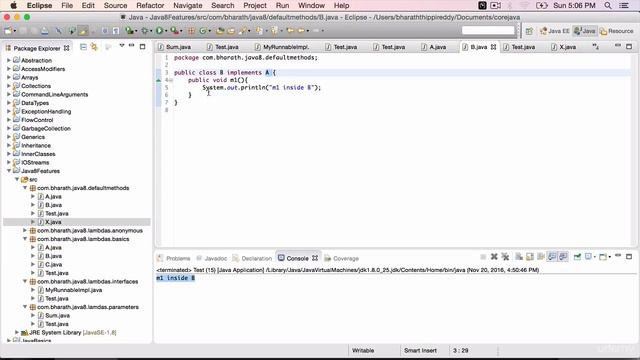The image size is (640, 360).
Task: Close the B.java editor tab
Action: (493, 47)
